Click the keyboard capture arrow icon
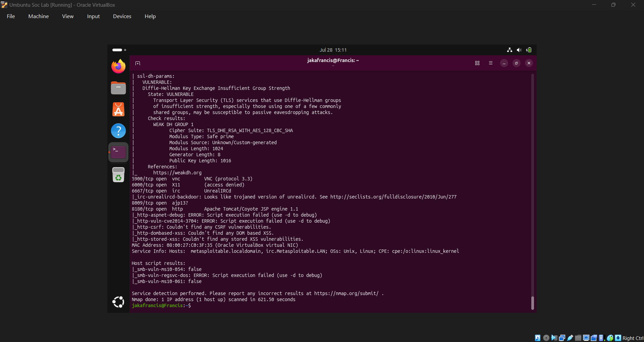 click(x=618, y=338)
